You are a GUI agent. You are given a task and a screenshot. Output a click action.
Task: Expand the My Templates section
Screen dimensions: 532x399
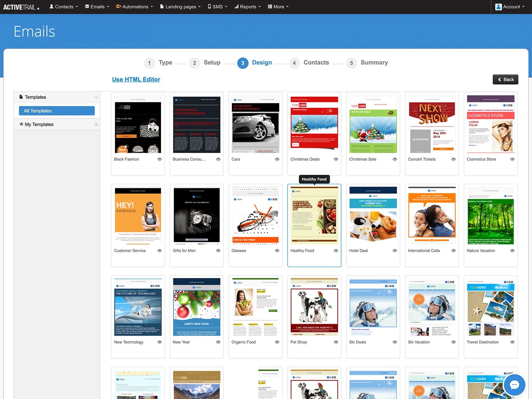[x=96, y=124]
